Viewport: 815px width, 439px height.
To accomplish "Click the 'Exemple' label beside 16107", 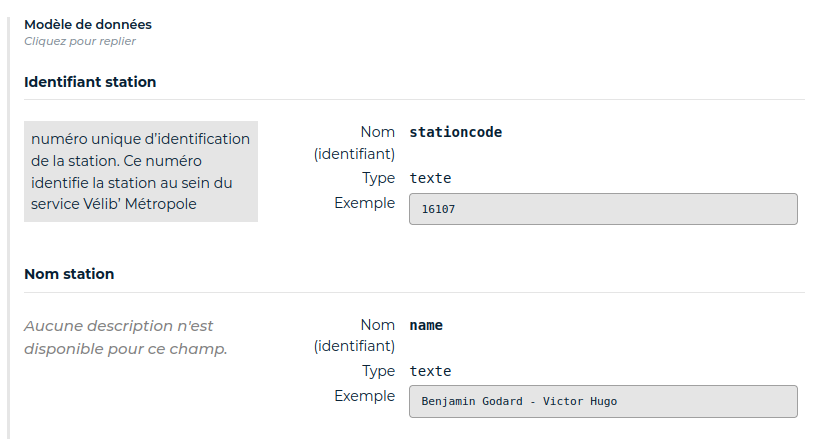I will 364,203.
